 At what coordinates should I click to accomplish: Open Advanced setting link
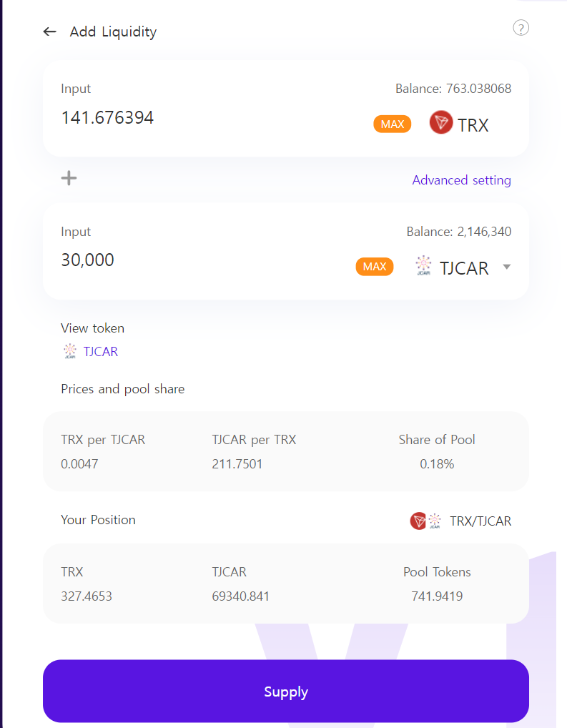[x=461, y=180]
